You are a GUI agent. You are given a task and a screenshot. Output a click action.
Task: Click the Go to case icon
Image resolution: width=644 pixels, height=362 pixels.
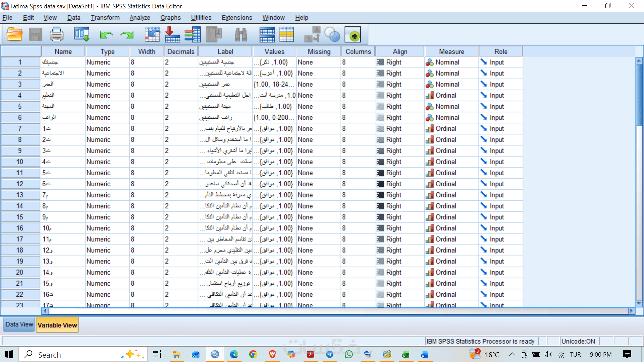[x=152, y=35]
